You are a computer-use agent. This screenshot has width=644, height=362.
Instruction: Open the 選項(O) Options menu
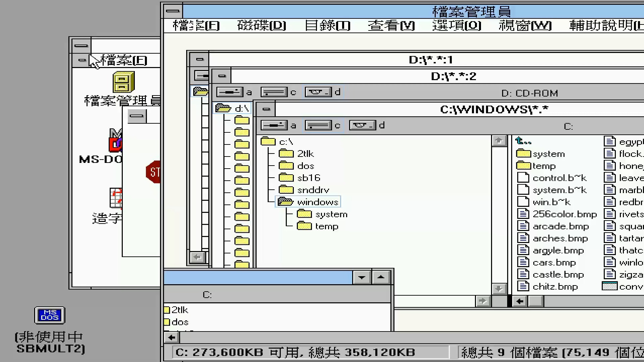[x=457, y=25]
